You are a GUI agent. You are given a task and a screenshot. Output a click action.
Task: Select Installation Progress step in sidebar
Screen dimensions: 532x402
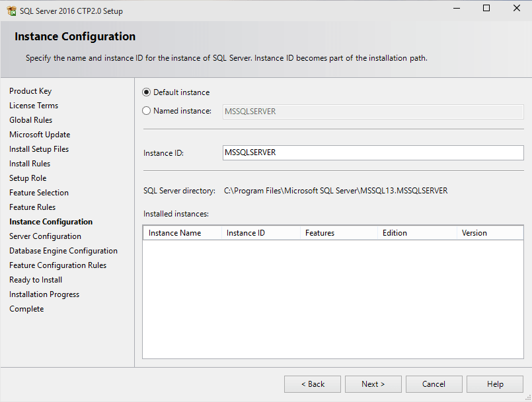coord(44,294)
